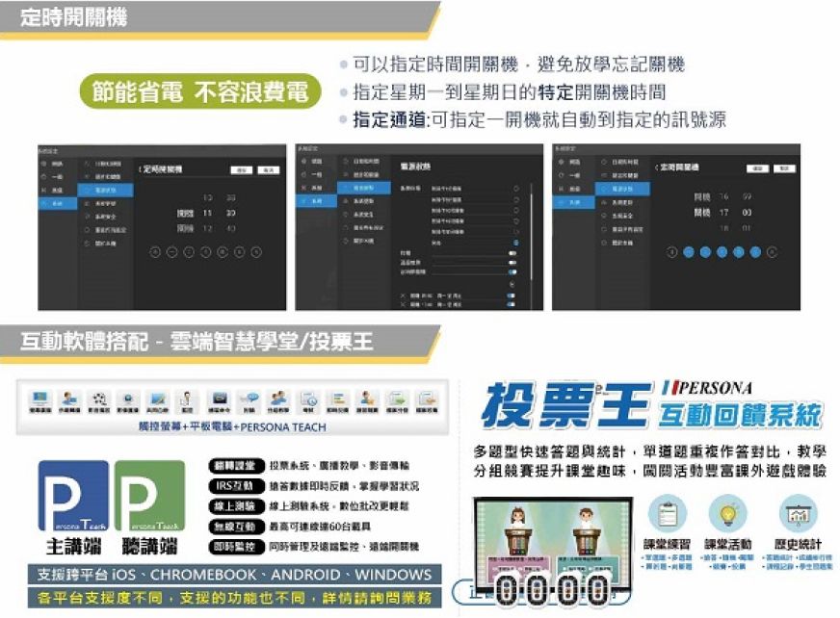Toggle the unfilled last day circle in right screenshot

coord(772,251)
